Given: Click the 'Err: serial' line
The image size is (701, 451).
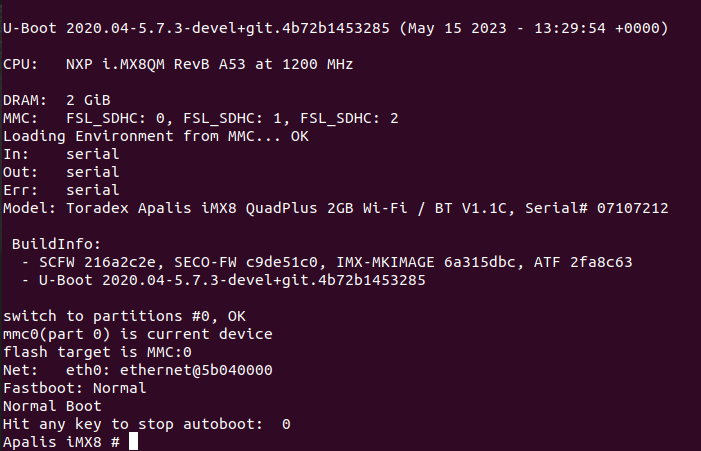Looking at the screenshot, I should pyautogui.click(x=61, y=190).
